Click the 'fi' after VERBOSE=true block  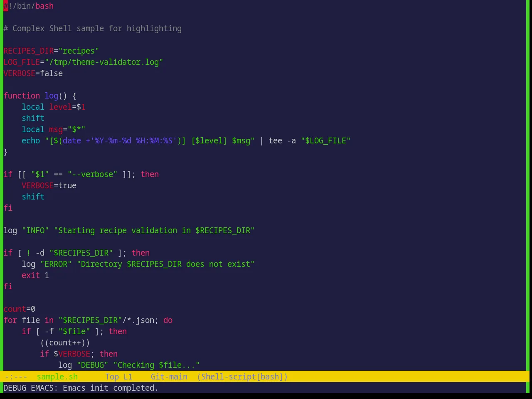coord(8,208)
